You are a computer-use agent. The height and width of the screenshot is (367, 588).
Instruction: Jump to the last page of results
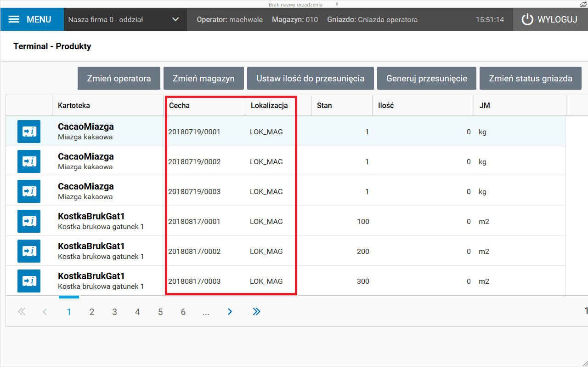tap(256, 312)
